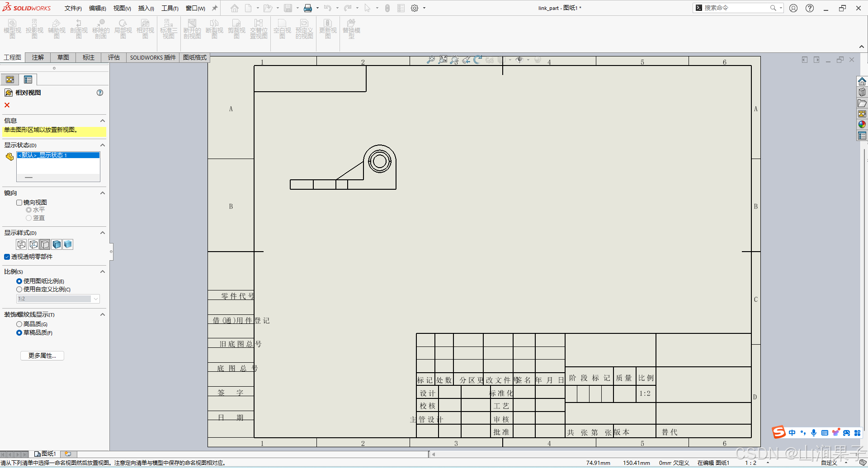Click the Sogou input method icon
The image size is (868, 468).
[778, 432]
